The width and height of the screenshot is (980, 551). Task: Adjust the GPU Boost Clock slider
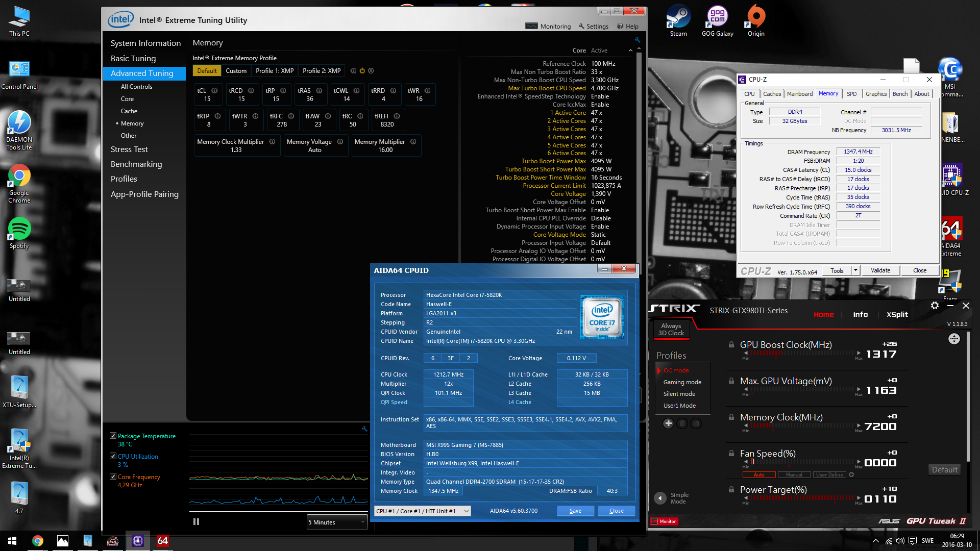pos(802,353)
